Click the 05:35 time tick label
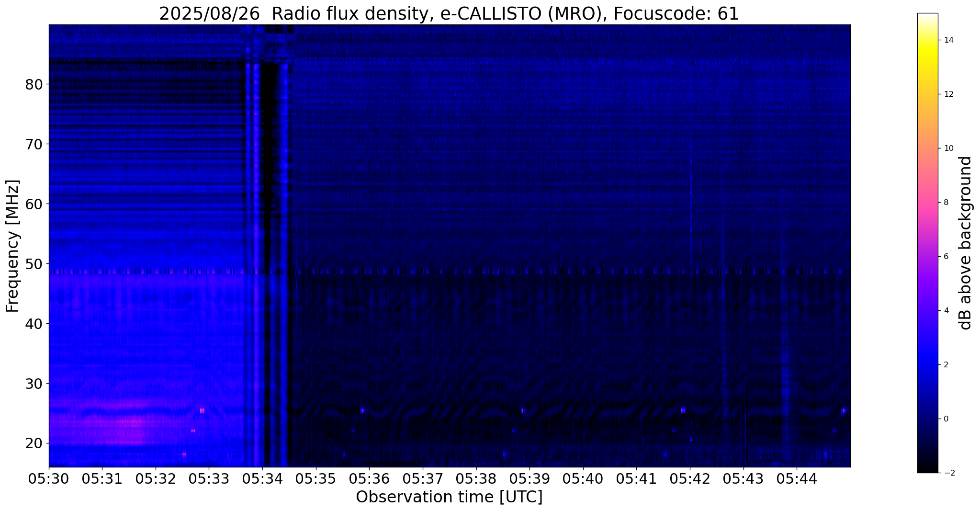 316,478
